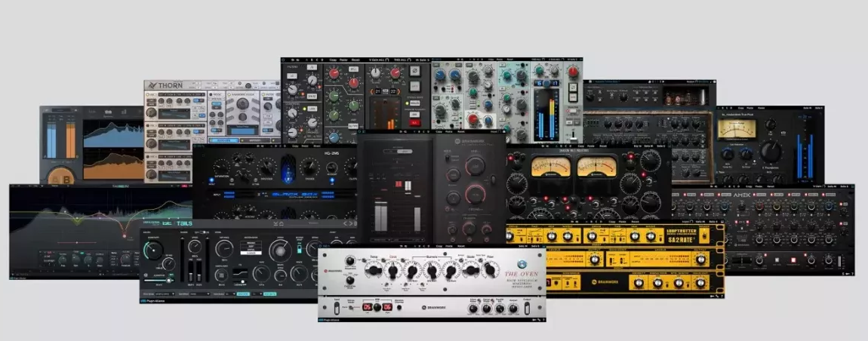Select the highlighted bottom mode in BE Tails list

pyautogui.click(x=251, y=253)
